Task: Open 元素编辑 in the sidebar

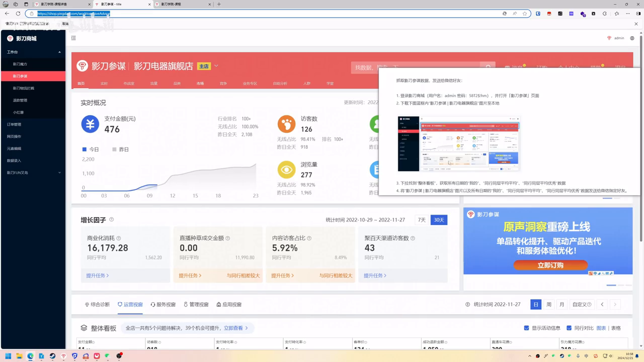Action: pos(33,148)
